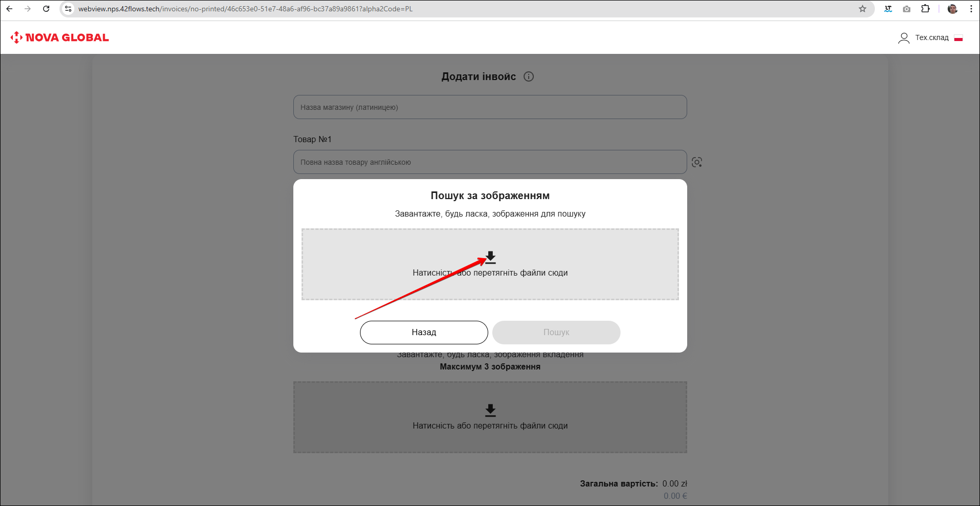Bookmark this page with the star icon
This screenshot has height=506, width=980.
tap(862, 9)
